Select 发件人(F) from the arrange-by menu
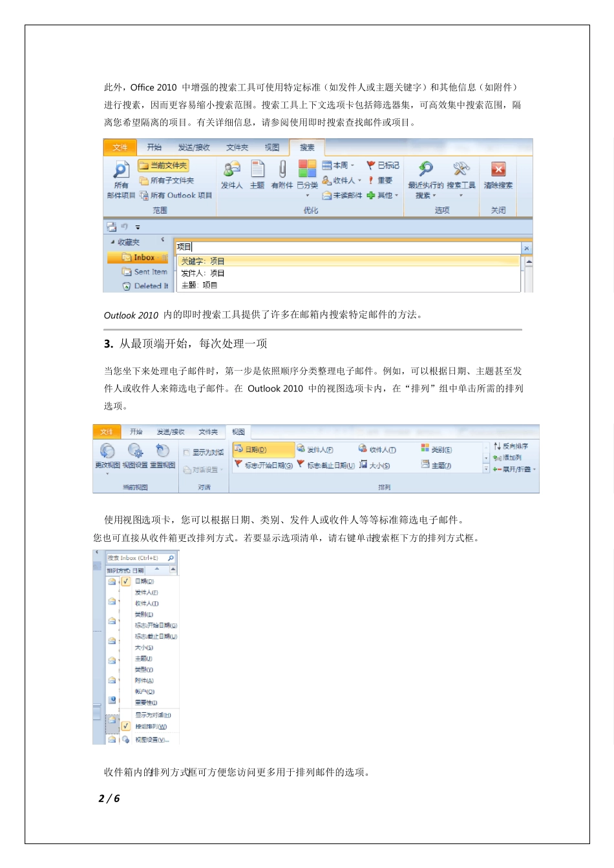Screen dimensions: 614x868 (x=147, y=592)
